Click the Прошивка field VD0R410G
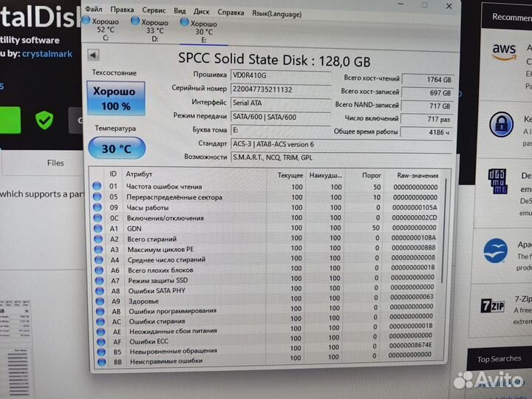The image size is (532, 399). (x=281, y=75)
